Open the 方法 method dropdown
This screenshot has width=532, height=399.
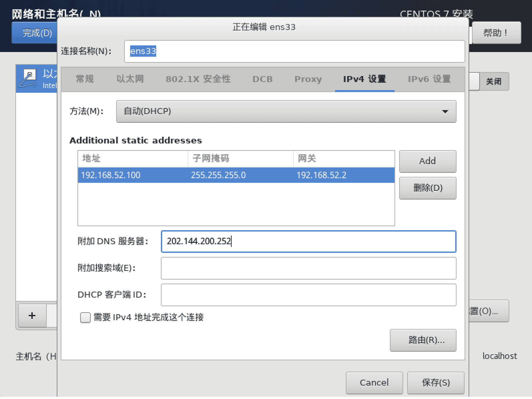(286, 111)
